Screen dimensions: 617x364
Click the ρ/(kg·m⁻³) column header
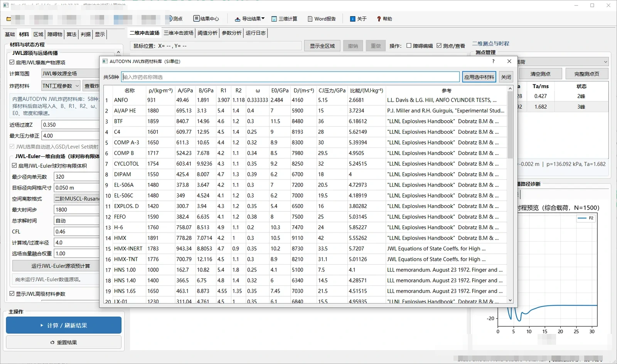tap(160, 91)
